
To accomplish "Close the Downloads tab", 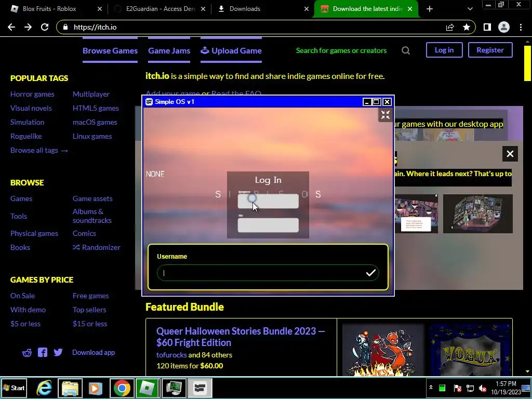I will 307,9.
